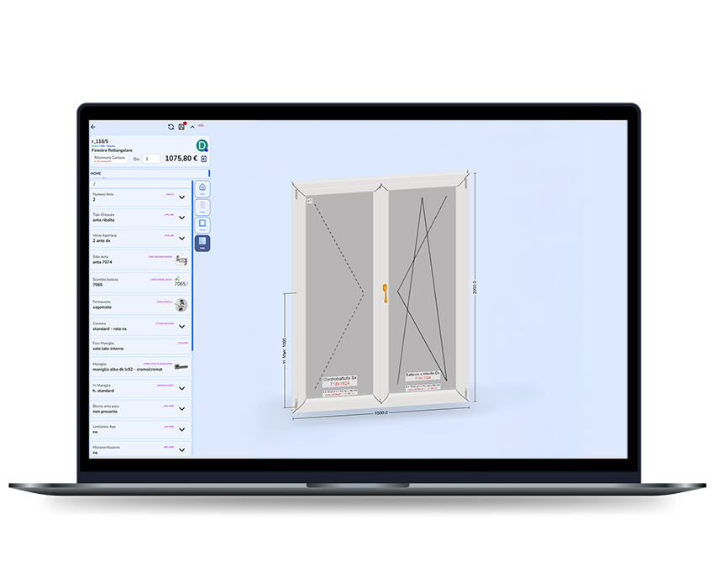Click the quantity input field

click(x=151, y=158)
